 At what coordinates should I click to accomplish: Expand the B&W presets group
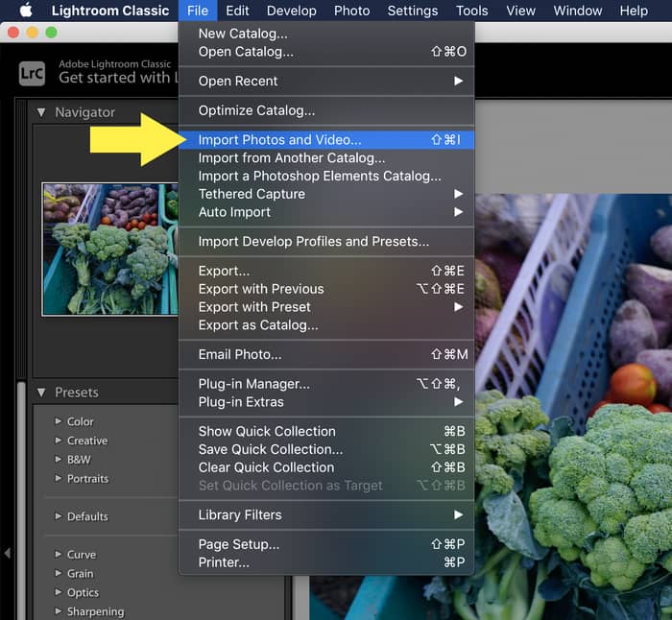(59, 460)
